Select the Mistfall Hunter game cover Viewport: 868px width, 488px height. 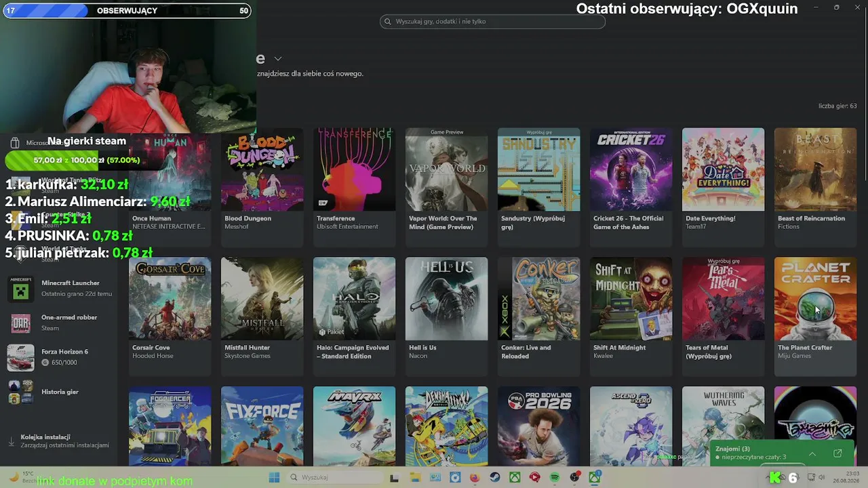click(262, 298)
